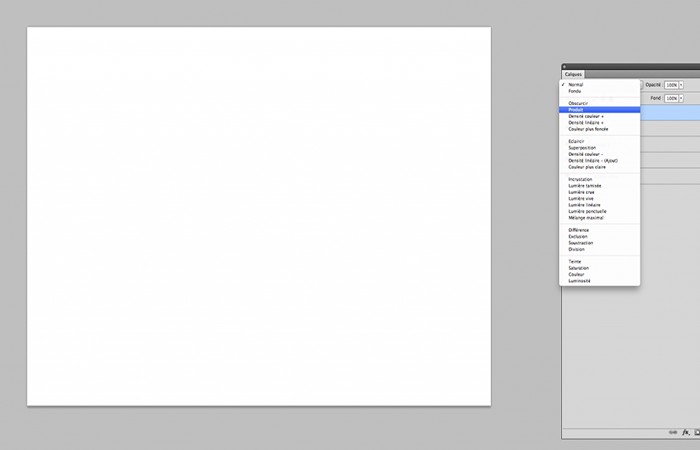
Task: Choose the Fondu blend mode
Action: point(600,91)
